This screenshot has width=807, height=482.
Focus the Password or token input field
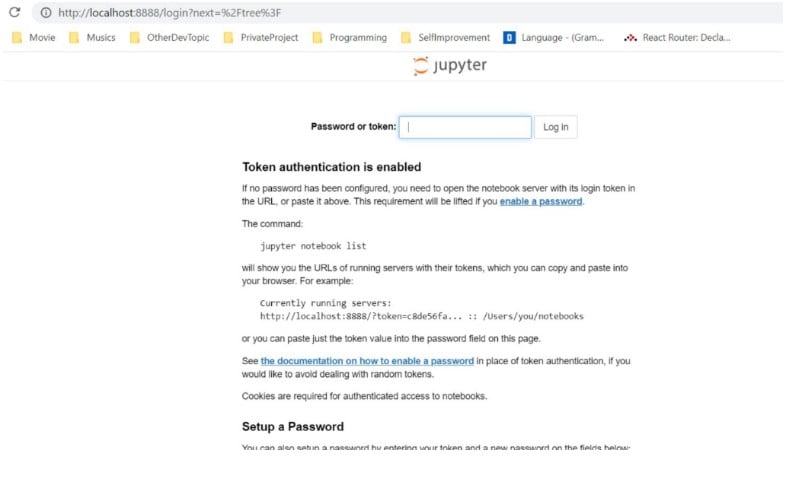coord(465,127)
